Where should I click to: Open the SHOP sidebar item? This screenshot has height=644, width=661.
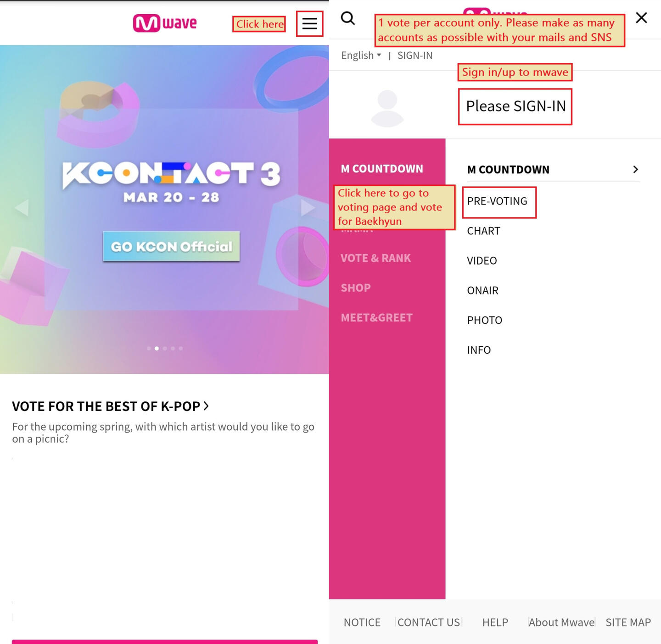(356, 288)
